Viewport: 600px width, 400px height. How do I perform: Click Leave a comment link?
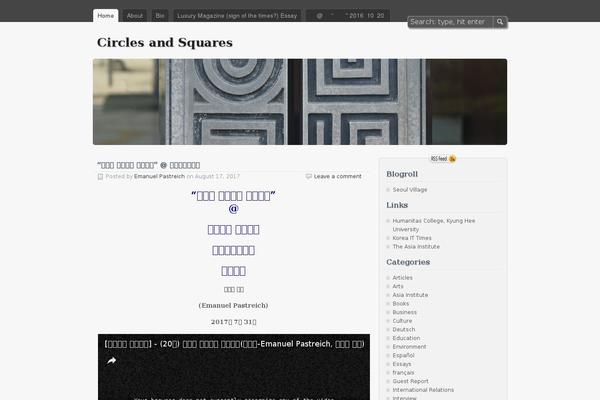(x=338, y=176)
